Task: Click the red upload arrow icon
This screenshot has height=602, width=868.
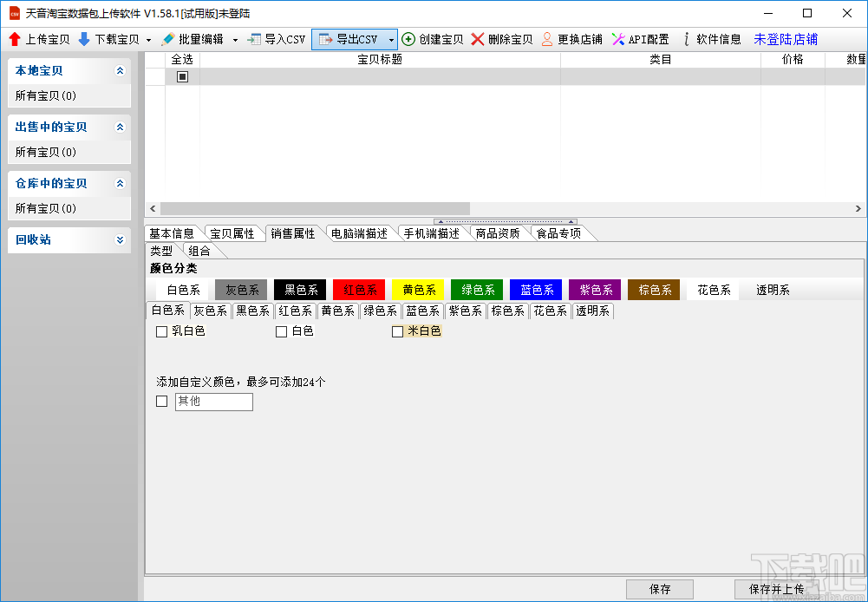Action: pos(15,39)
